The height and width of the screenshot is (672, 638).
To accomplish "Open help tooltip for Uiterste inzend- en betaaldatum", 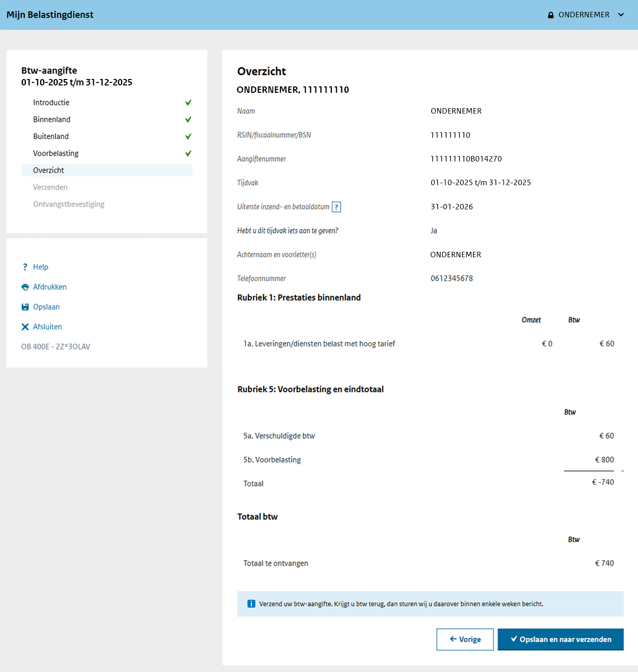I will pos(336,207).
